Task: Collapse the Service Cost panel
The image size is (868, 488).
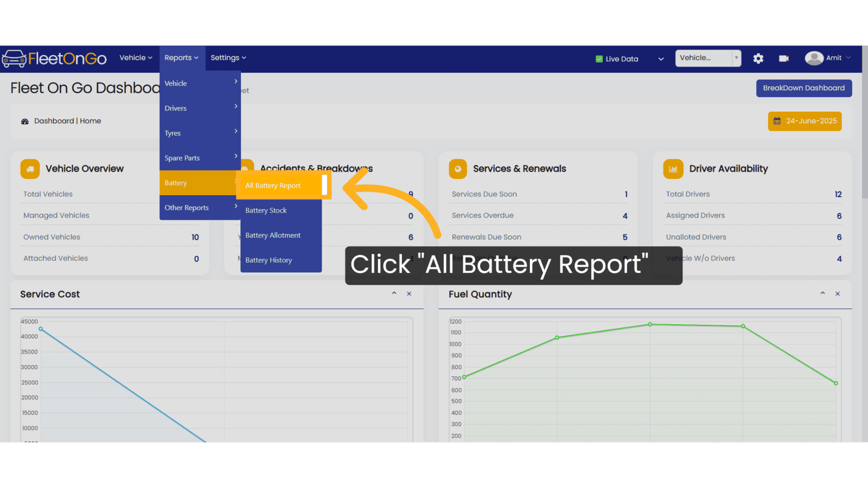Action: click(x=394, y=293)
